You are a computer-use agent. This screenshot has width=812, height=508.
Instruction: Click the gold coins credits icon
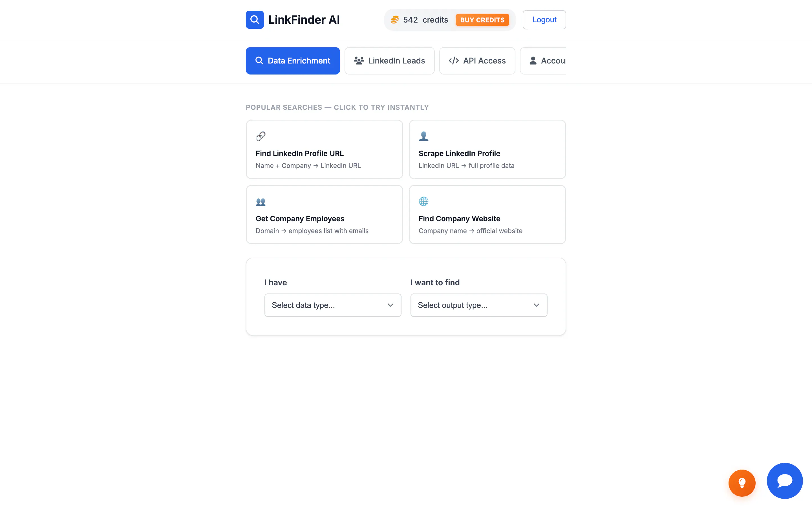pyautogui.click(x=395, y=20)
